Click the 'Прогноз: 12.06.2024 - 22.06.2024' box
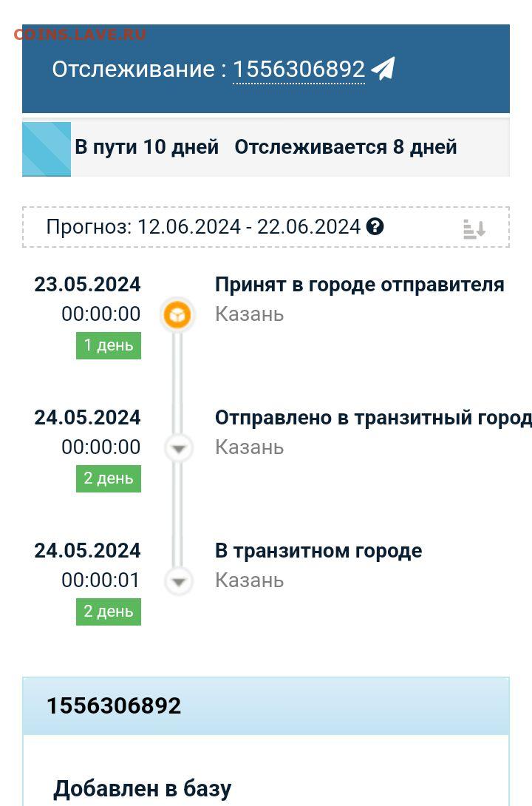This screenshot has width=532, height=806. tap(266, 227)
